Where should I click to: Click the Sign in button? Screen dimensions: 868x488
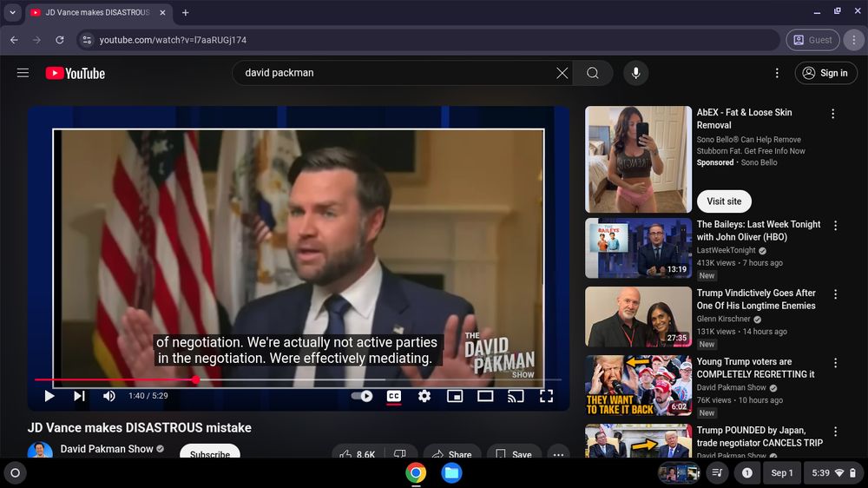(826, 73)
